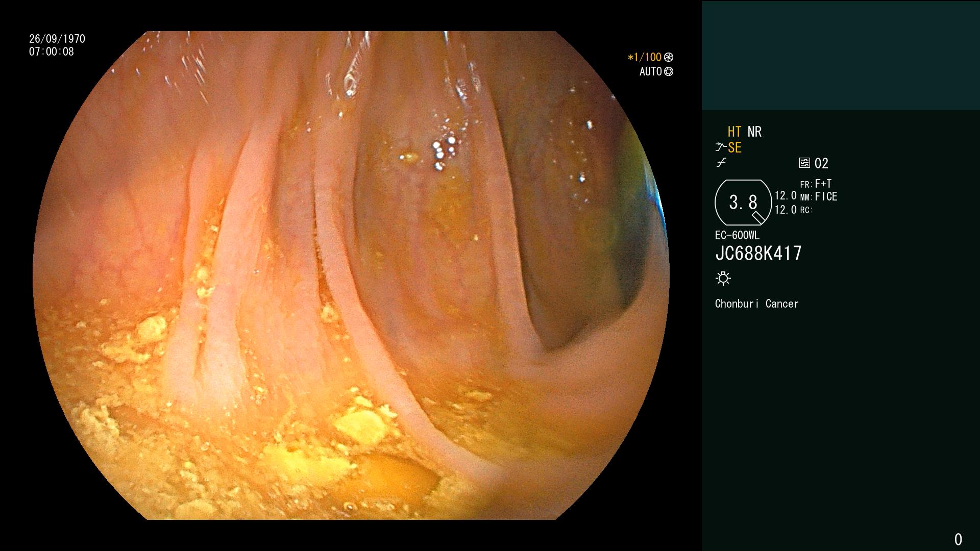This screenshot has width=980, height=551.
Task: Click the image counter 0
Action: (958, 539)
